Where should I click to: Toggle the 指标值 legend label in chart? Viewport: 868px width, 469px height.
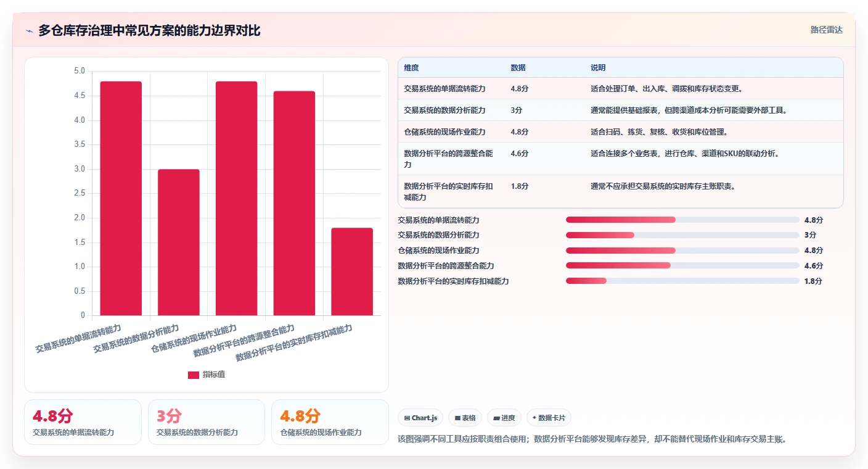tap(214, 375)
